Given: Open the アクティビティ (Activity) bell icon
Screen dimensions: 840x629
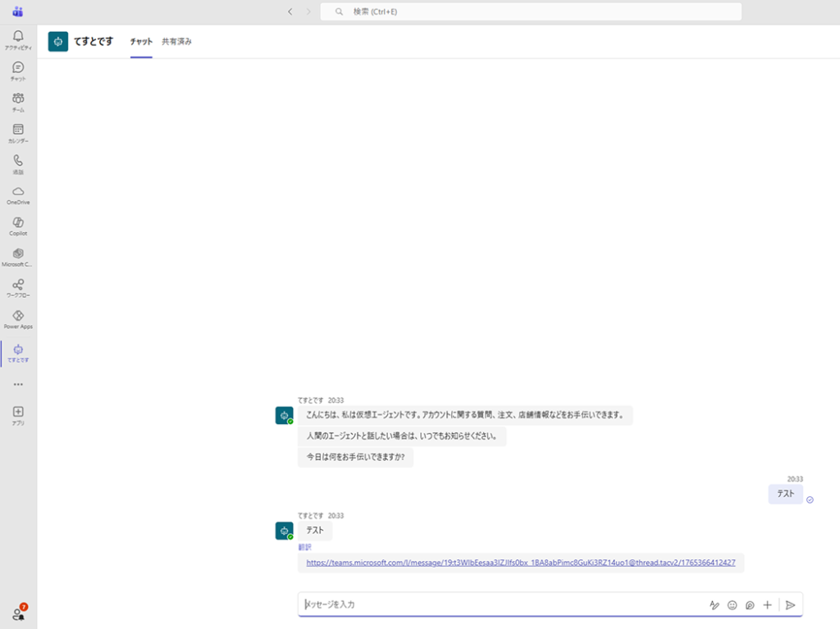Looking at the screenshot, I should coord(17,37).
